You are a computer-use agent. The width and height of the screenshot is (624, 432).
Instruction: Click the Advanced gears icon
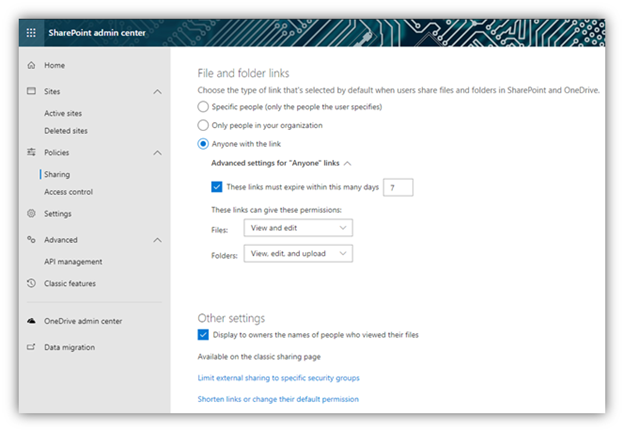point(31,239)
